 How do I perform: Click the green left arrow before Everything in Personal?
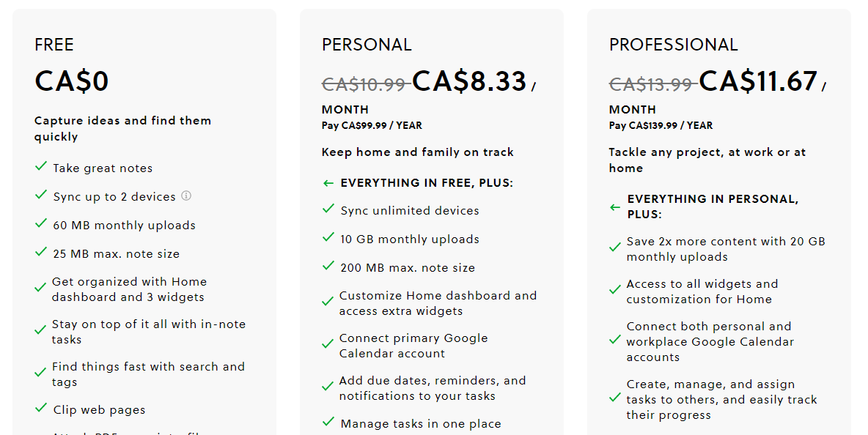pos(615,207)
